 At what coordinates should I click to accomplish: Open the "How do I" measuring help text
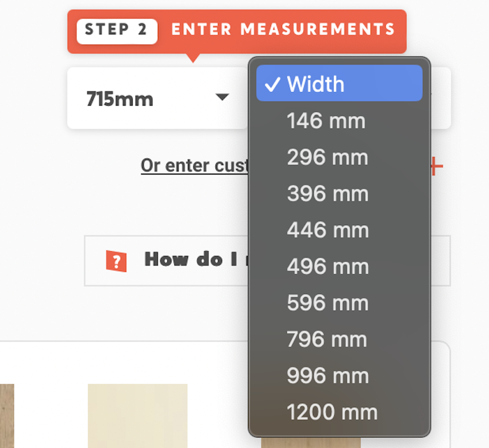click(x=194, y=260)
